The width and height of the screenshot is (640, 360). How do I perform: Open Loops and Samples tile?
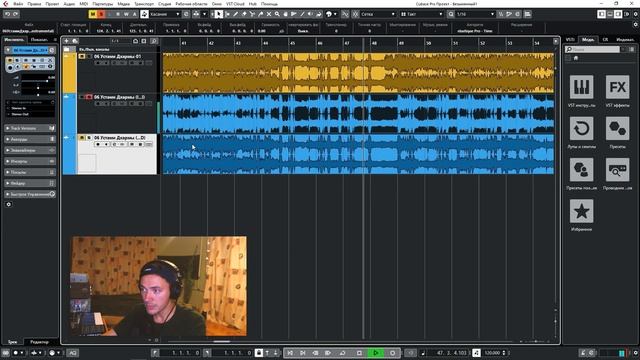point(581,129)
